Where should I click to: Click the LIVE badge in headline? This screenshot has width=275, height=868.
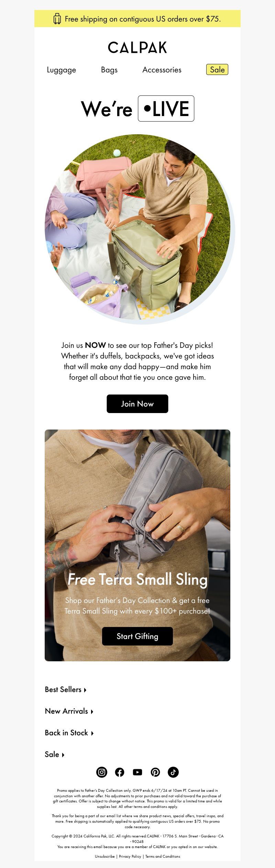coord(166,108)
